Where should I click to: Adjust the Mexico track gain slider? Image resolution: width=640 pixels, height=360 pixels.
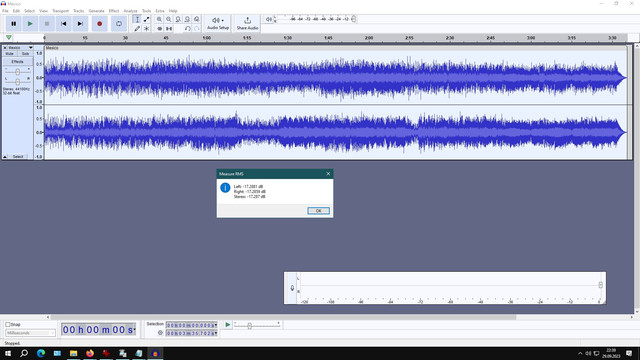click(x=18, y=72)
